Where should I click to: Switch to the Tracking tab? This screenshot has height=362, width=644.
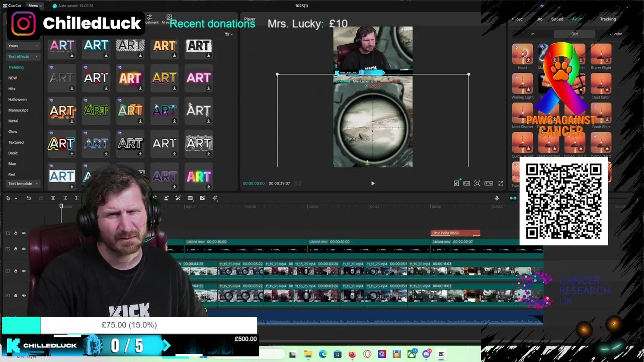pos(608,19)
